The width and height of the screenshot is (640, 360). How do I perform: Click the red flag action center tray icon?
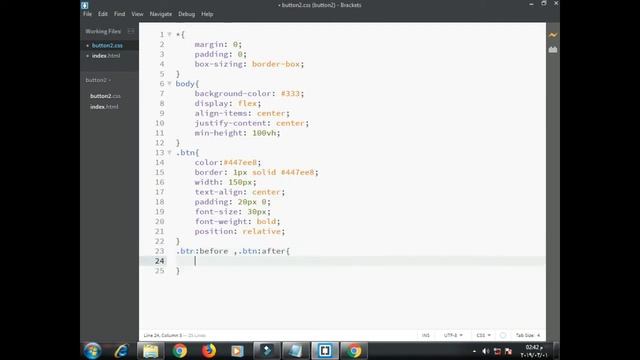[508, 351]
